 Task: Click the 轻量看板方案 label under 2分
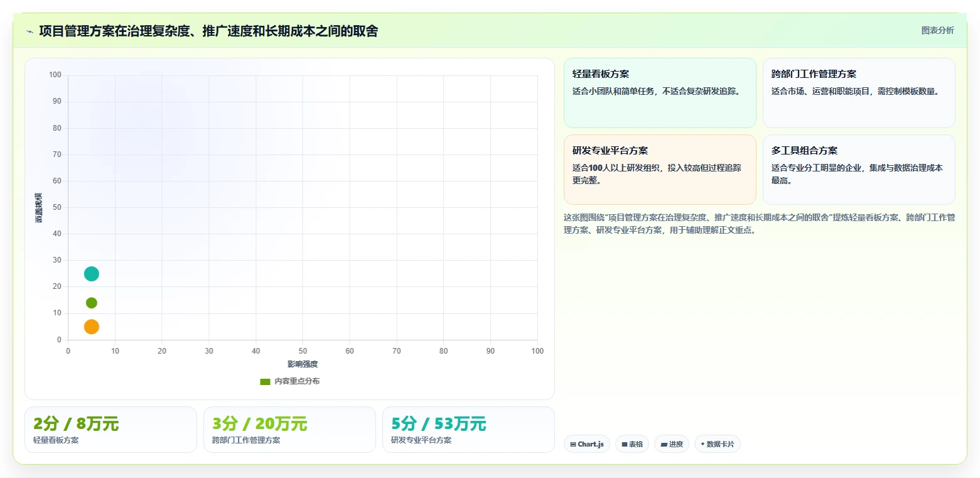(56, 440)
